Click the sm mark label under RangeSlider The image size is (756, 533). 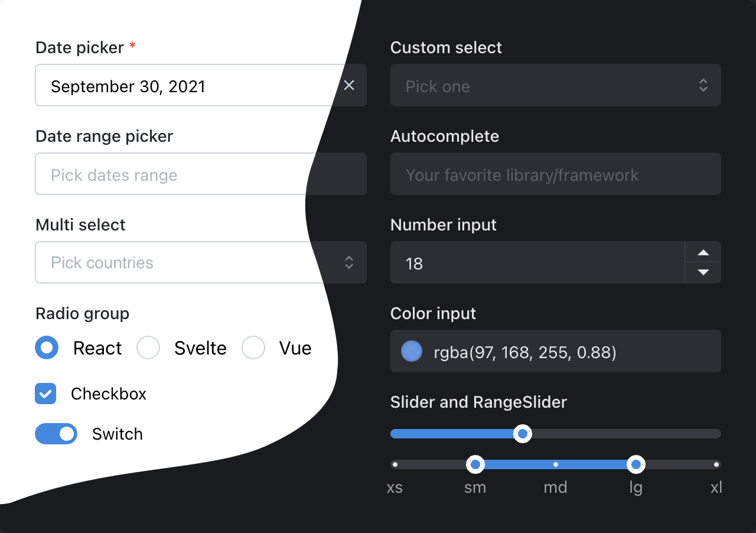(475, 487)
